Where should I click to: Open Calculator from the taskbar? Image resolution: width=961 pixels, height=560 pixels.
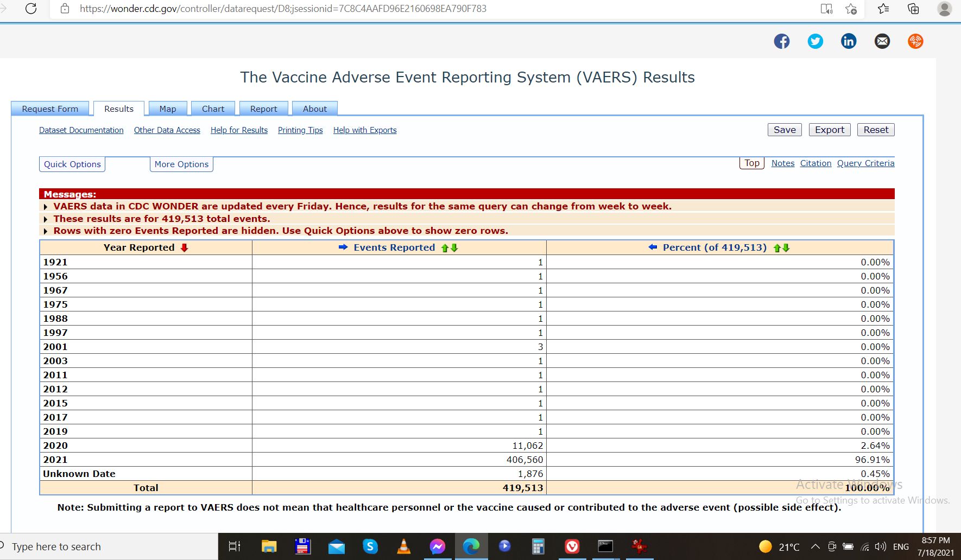pyautogui.click(x=538, y=546)
